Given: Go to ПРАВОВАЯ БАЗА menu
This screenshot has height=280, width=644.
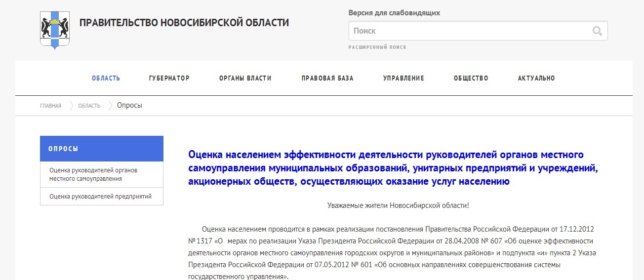Looking at the screenshot, I should click(x=327, y=78).
